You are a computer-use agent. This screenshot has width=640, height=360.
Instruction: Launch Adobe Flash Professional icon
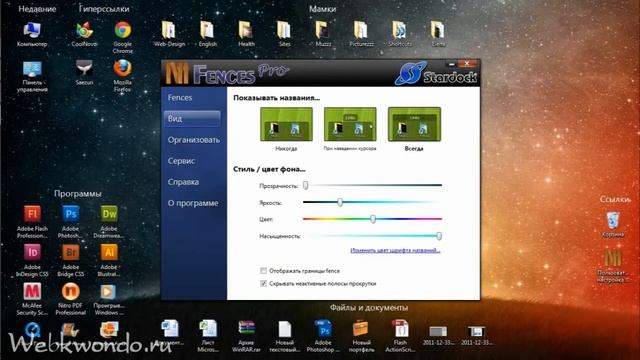coord(32,222)
